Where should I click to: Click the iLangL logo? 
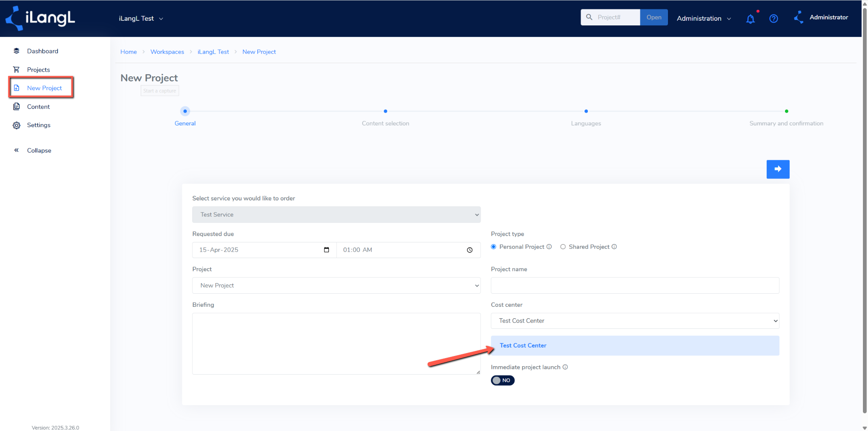[x=40, y=18]
